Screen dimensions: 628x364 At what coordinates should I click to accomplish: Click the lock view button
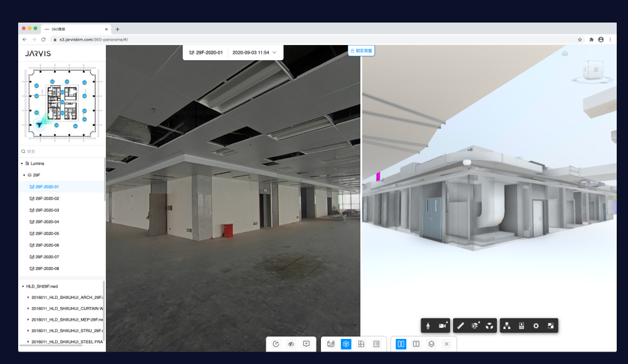[361, 51]
